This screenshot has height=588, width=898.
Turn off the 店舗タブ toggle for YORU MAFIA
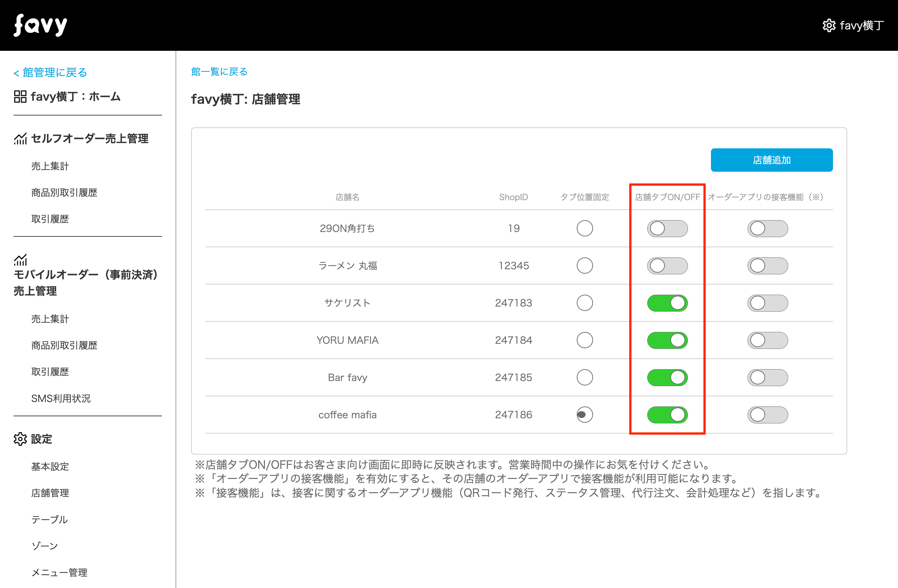(667, 340)
